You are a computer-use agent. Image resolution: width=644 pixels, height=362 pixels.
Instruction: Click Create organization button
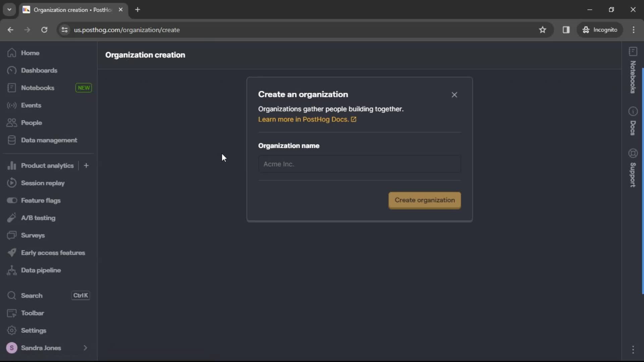[x=424, y=200]
